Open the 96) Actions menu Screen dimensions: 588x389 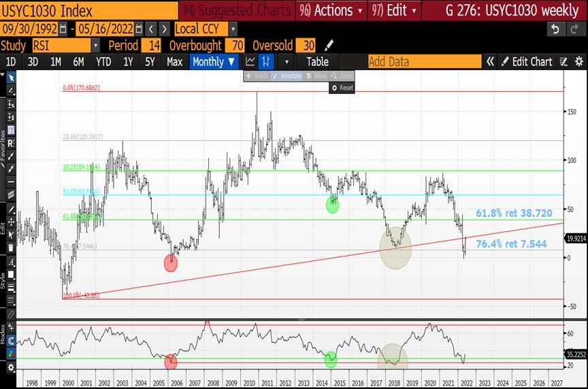point(331,10)
